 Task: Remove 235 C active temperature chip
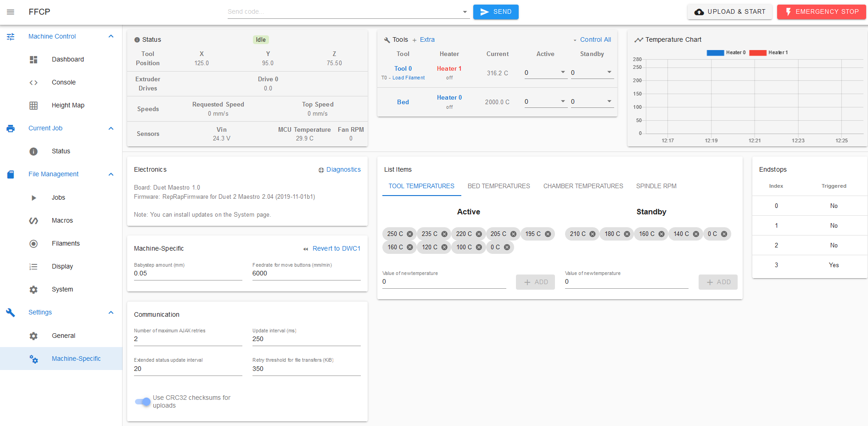[x=444, y=234]
